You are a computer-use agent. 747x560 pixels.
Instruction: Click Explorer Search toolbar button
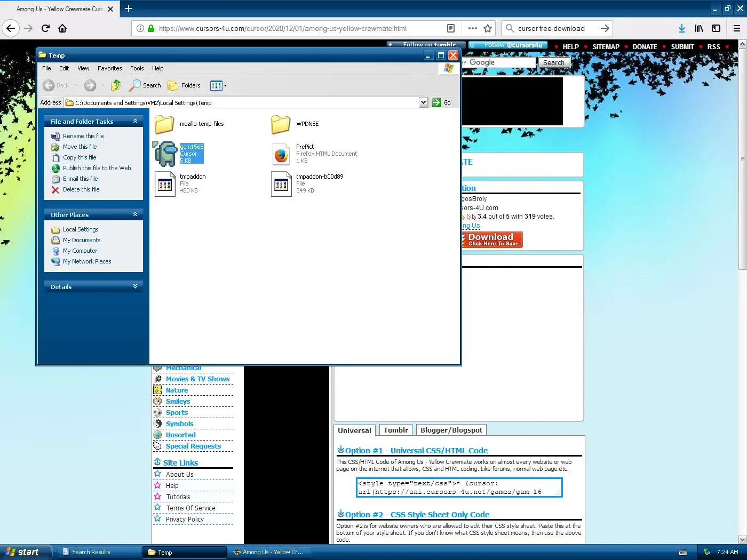145,85
